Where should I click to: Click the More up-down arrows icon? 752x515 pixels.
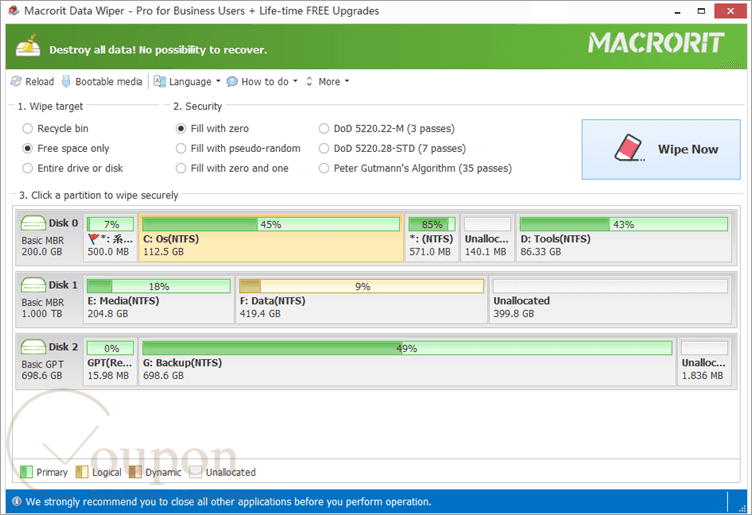point(309,82)
